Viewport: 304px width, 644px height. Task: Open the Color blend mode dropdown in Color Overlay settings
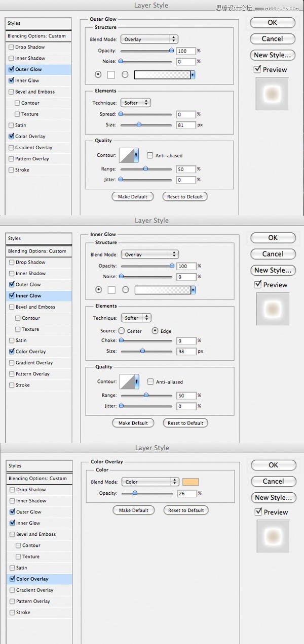pyautogui.click(x=150, y=482)
